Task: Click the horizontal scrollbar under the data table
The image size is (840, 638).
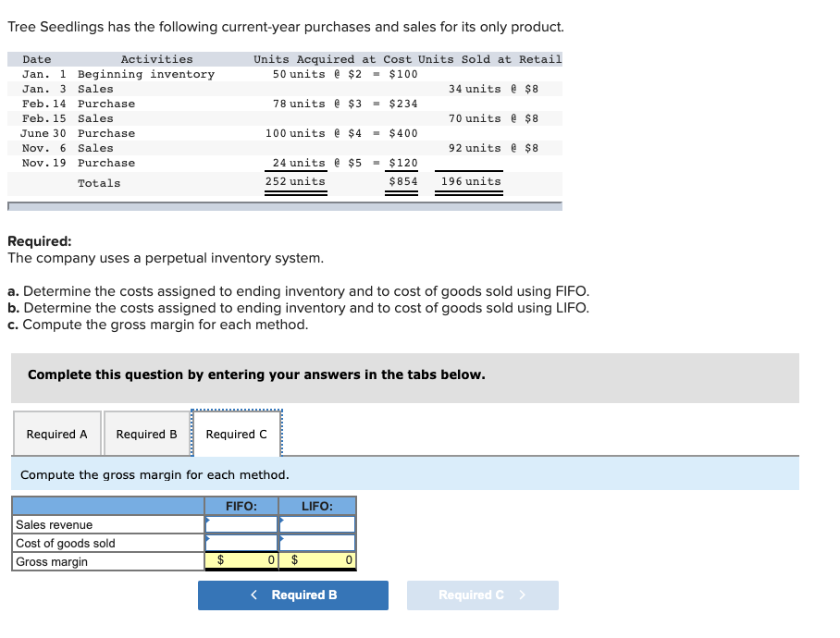Action: coord(285,206)
